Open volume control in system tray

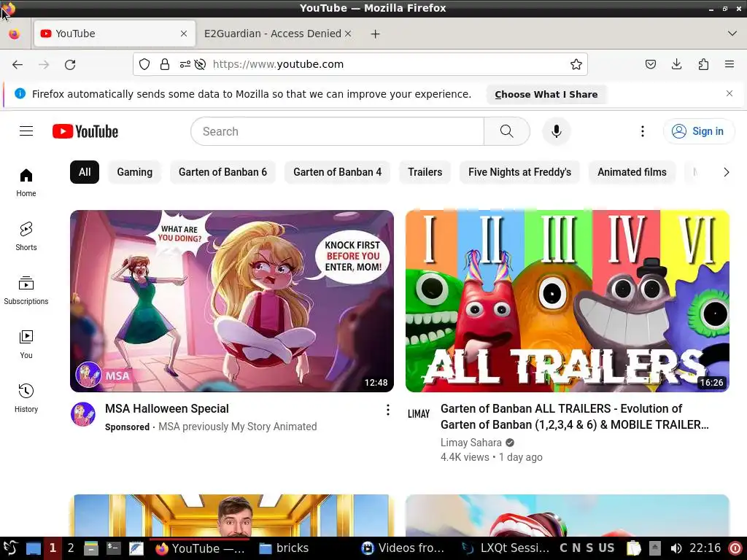[676, 548]
